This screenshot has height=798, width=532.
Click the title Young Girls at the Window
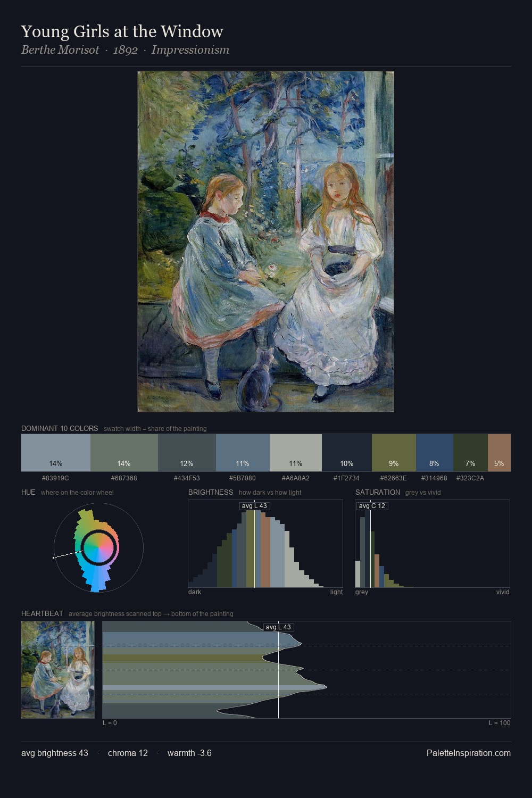coord(122,31)
